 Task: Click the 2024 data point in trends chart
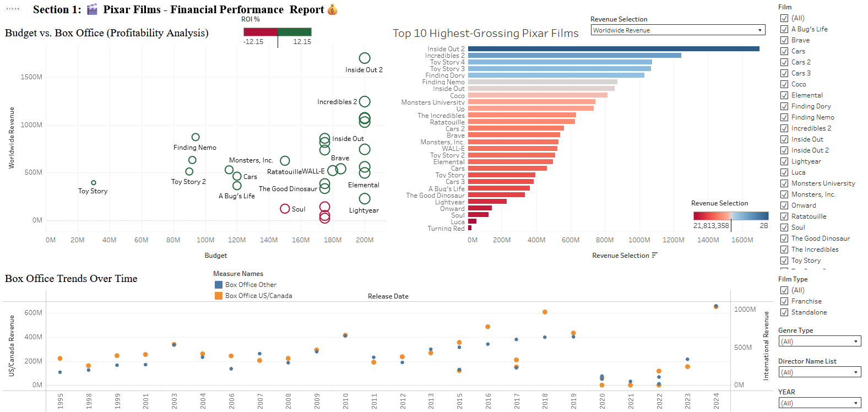716,306
